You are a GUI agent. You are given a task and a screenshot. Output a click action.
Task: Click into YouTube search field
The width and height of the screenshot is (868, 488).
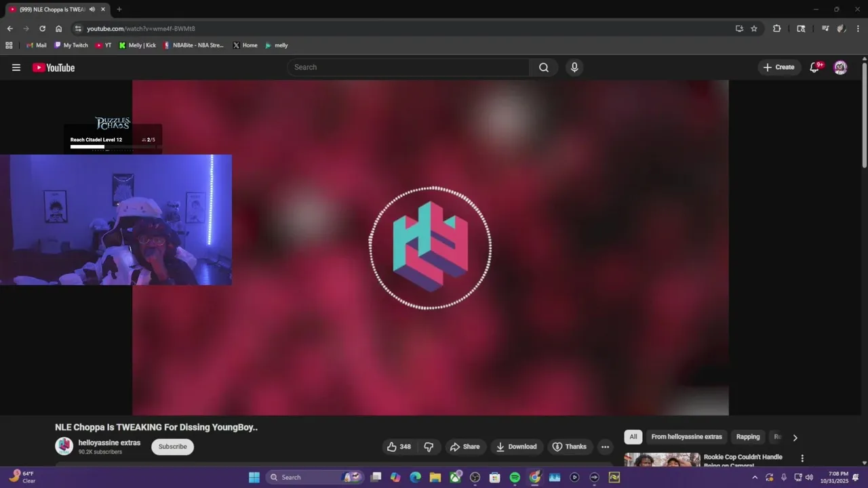click(x=409, y=67)
